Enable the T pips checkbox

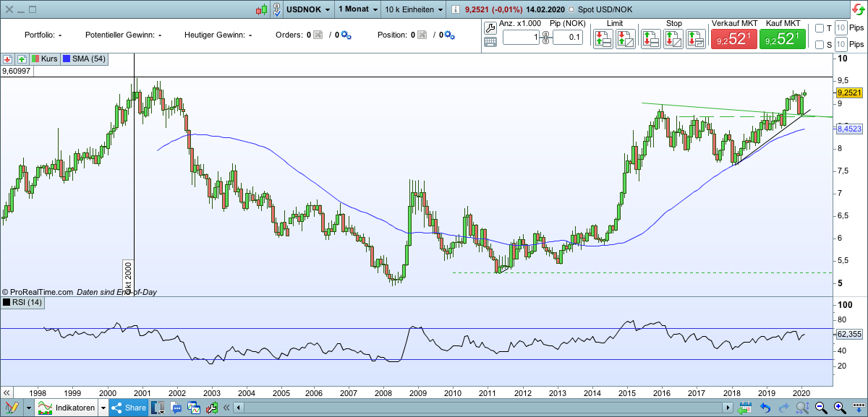820,28
